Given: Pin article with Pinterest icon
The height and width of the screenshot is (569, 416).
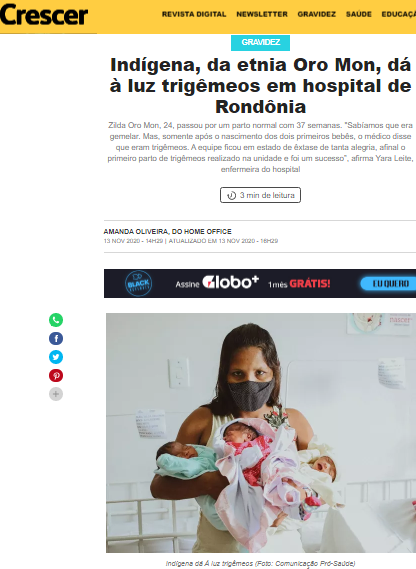Looking at the screenshot, I should 56,375.
